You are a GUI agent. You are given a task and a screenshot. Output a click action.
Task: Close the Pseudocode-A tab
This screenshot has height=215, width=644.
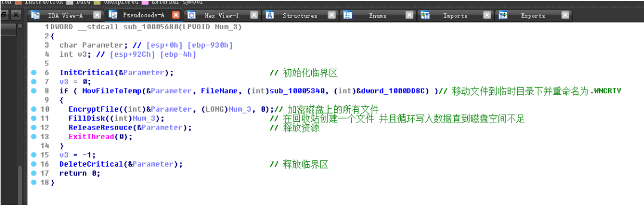[176, 15]
